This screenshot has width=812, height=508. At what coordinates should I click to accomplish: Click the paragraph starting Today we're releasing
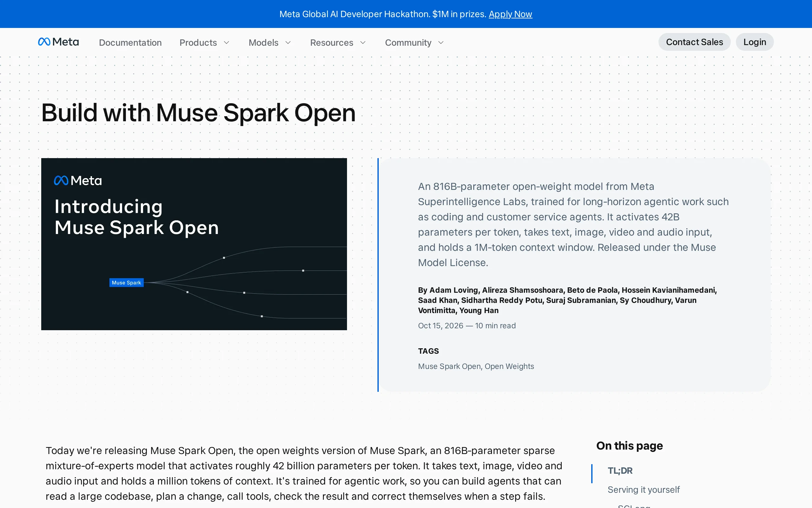pos(304,473)
